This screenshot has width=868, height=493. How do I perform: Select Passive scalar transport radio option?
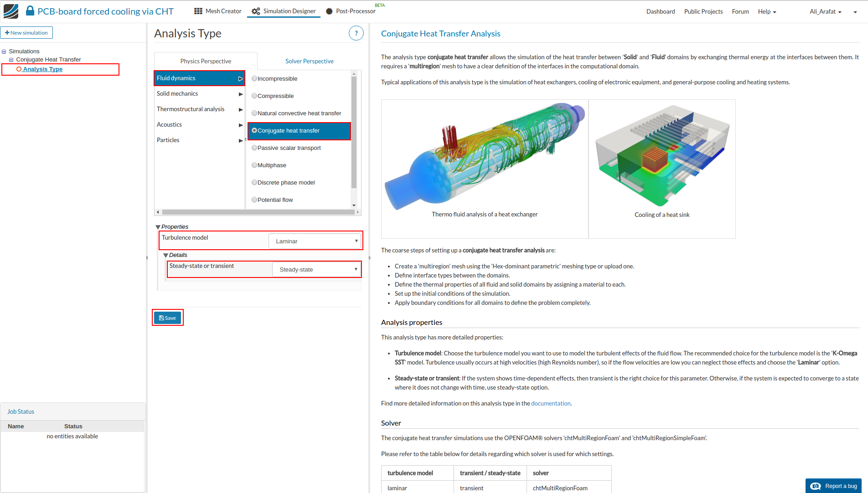[x=254, y=148]
